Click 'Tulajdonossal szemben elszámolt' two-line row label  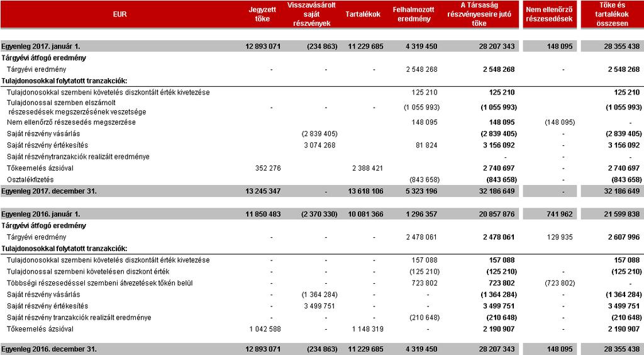[x=76, y=107]
